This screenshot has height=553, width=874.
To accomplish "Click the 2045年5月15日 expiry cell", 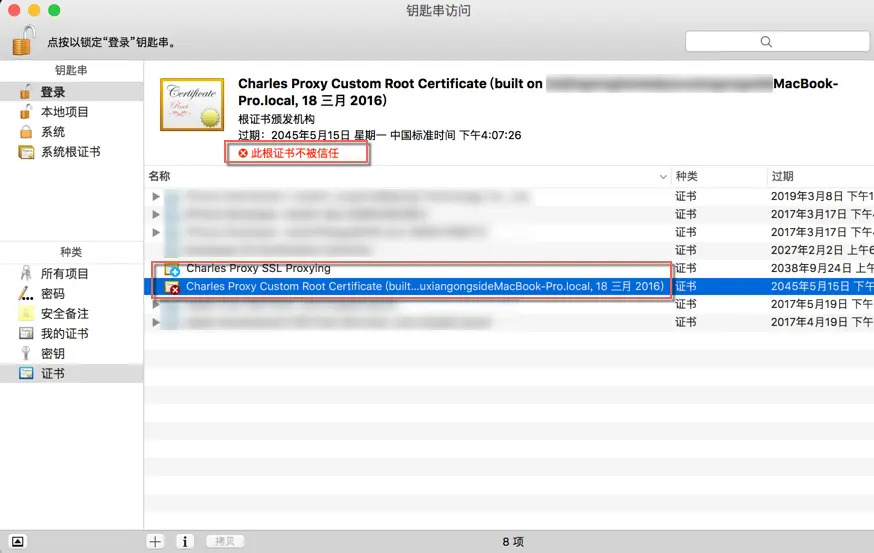I will [x=822, y=287].
